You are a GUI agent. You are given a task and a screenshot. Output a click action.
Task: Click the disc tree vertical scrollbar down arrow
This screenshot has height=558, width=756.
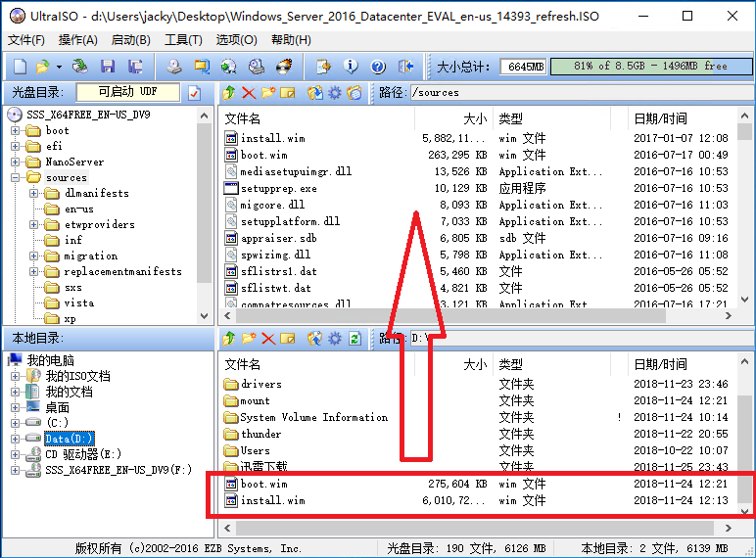[204, 316]
